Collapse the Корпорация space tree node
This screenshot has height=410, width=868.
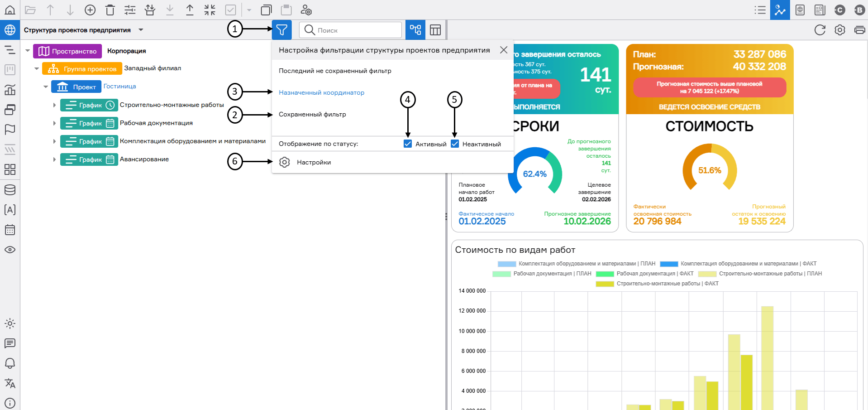(28, 51)
